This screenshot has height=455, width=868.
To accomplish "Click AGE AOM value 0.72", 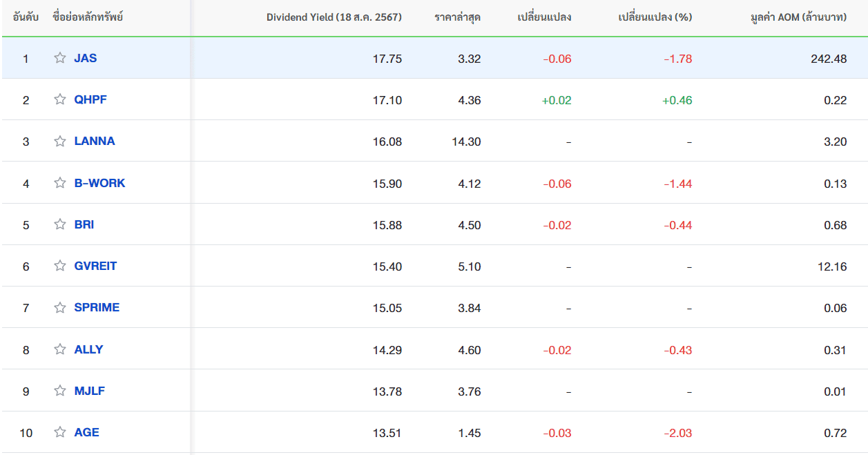I will coord(836,433).
